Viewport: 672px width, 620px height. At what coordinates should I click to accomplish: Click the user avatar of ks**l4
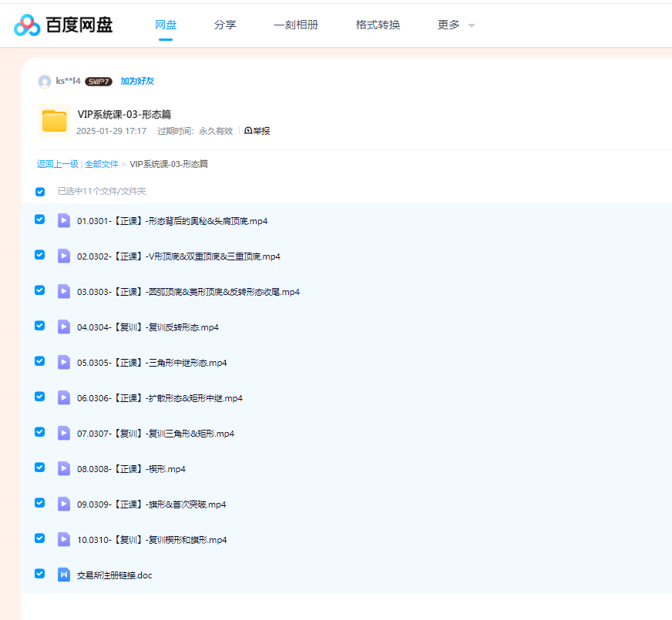pyautogui.click(x=45, y=82)
